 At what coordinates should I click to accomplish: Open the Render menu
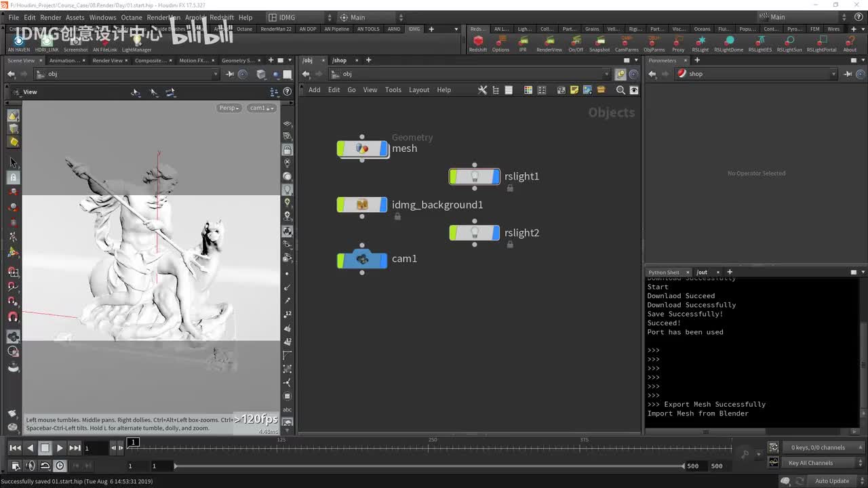(51, 18)
